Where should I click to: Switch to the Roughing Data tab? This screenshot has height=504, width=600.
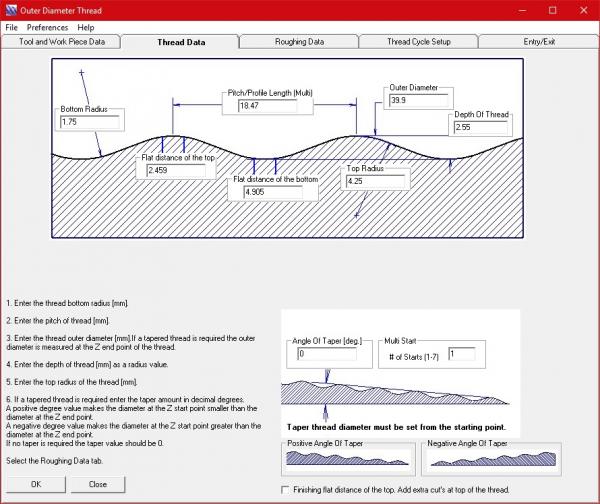299,42
